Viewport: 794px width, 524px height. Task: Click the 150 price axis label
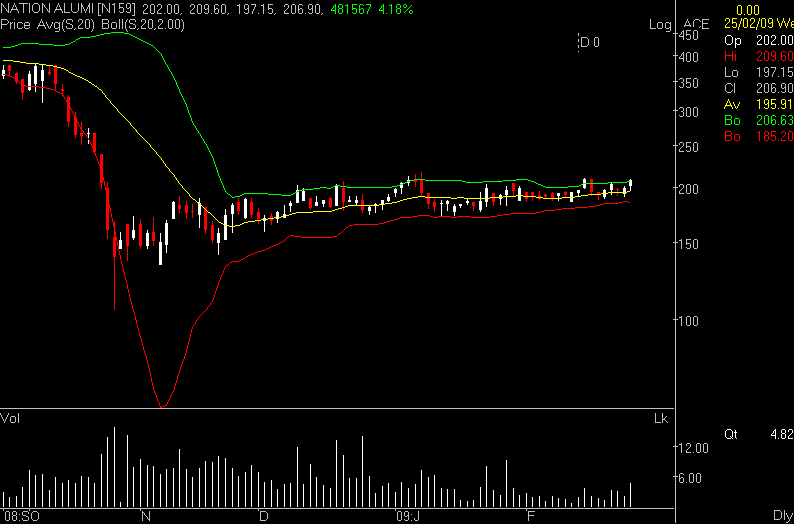point(689,244)
